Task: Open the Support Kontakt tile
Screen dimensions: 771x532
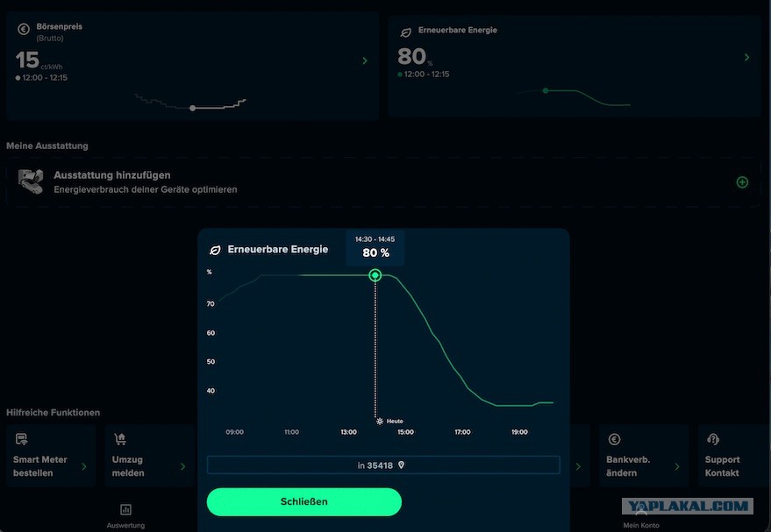Action: tap(734, 456)
